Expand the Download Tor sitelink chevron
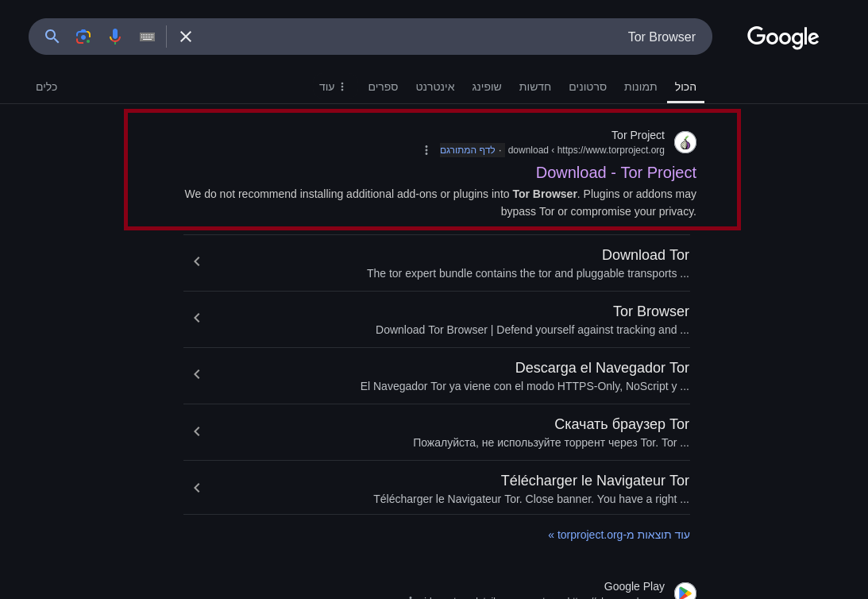Viewport: 868px width, 599px height. [x=197, y=261]
